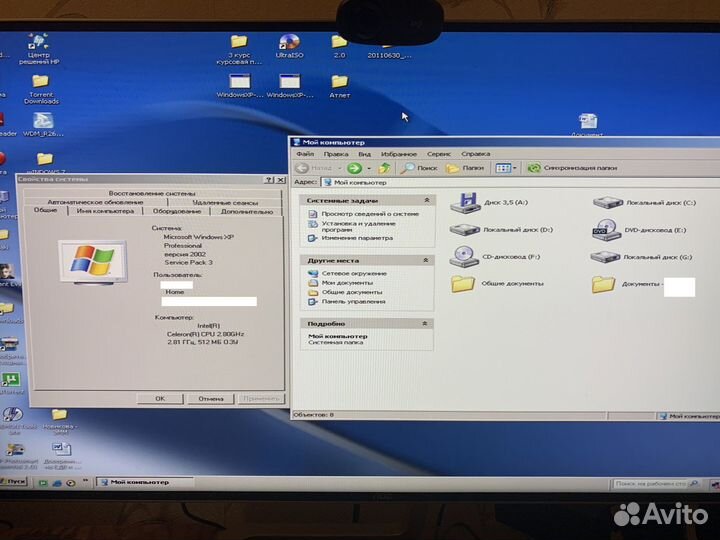Open the Справка menu
Image resolution: width=720 pixels, height=540 pixels.
(476, 154)
